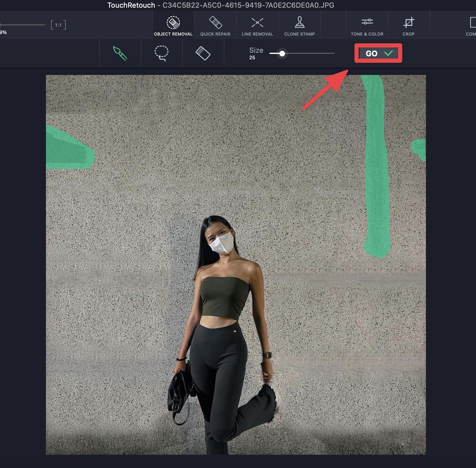Click the partially visible COM tool icon

[x=473, y=23]
